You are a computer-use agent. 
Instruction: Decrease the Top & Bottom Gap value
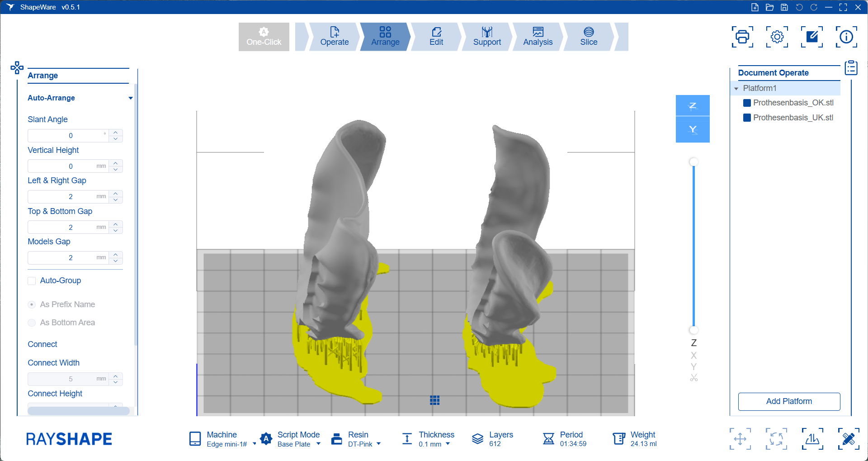coord(116,231)
